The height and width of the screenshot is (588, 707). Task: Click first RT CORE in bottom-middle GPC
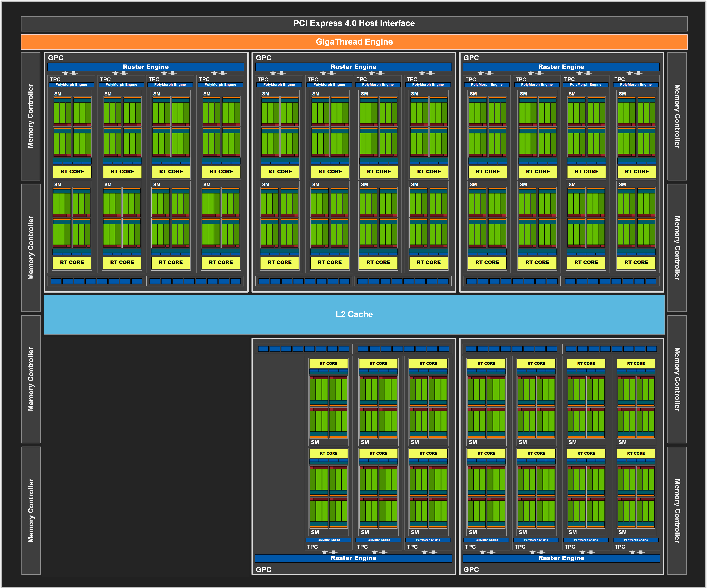[x=328, y=364]
